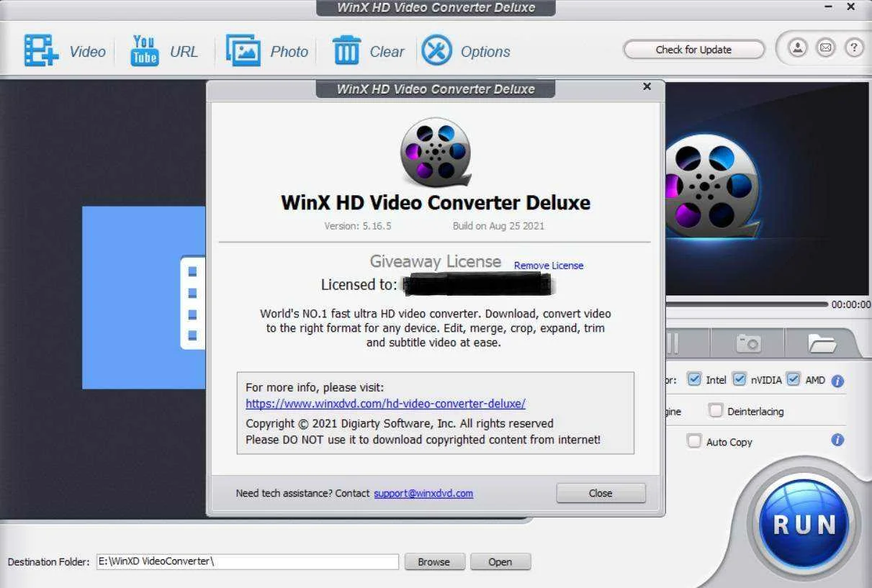Image resolution: width=872 pixels, height=588 pixels.
Task: Open the user account icon
Action: click(x=797, y=48)
